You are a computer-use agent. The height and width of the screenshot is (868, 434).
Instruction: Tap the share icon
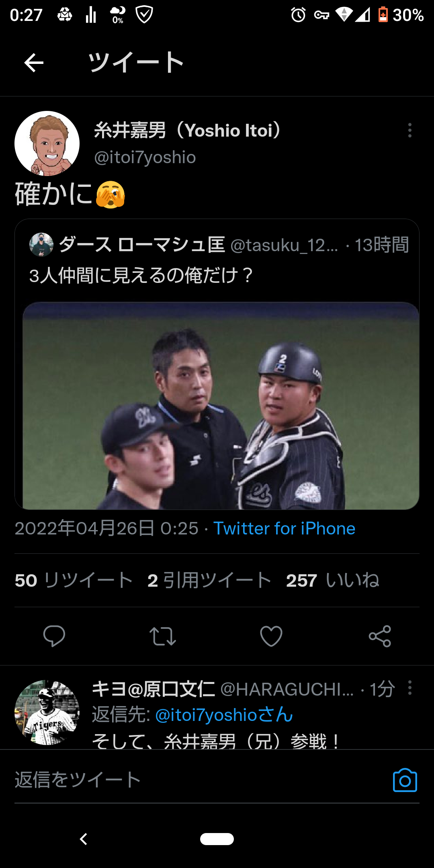point(380,636)
